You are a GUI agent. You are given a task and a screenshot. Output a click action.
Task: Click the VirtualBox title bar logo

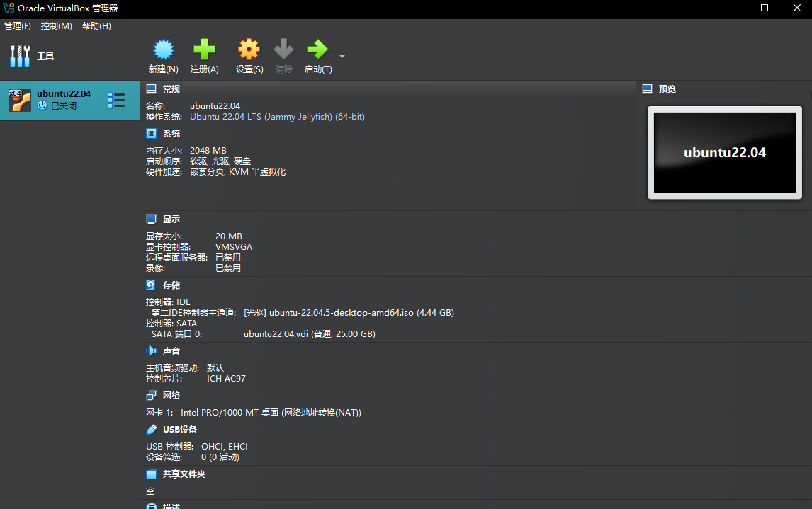coord(9,8)
